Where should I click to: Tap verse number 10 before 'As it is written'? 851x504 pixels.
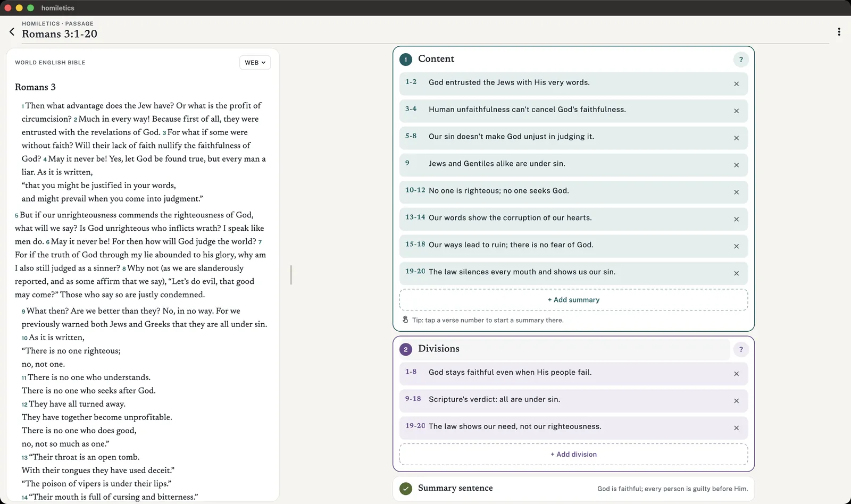[x=24, y=338]
